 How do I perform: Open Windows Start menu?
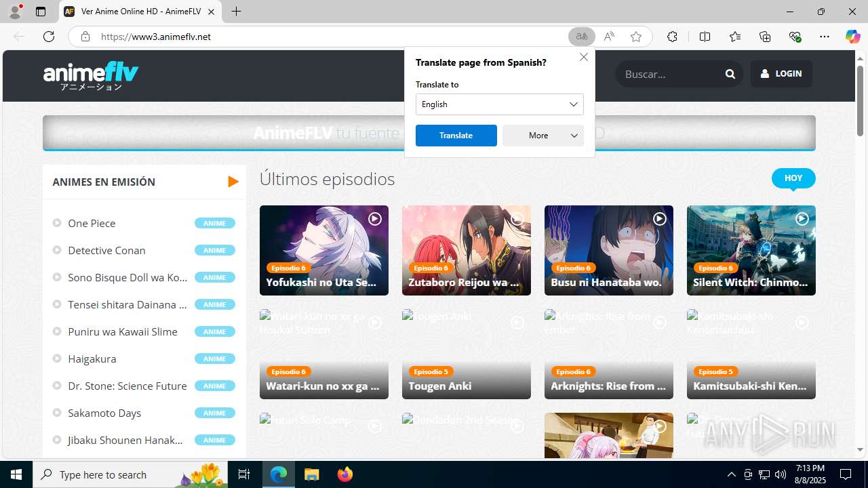click(x=16, y=474)
